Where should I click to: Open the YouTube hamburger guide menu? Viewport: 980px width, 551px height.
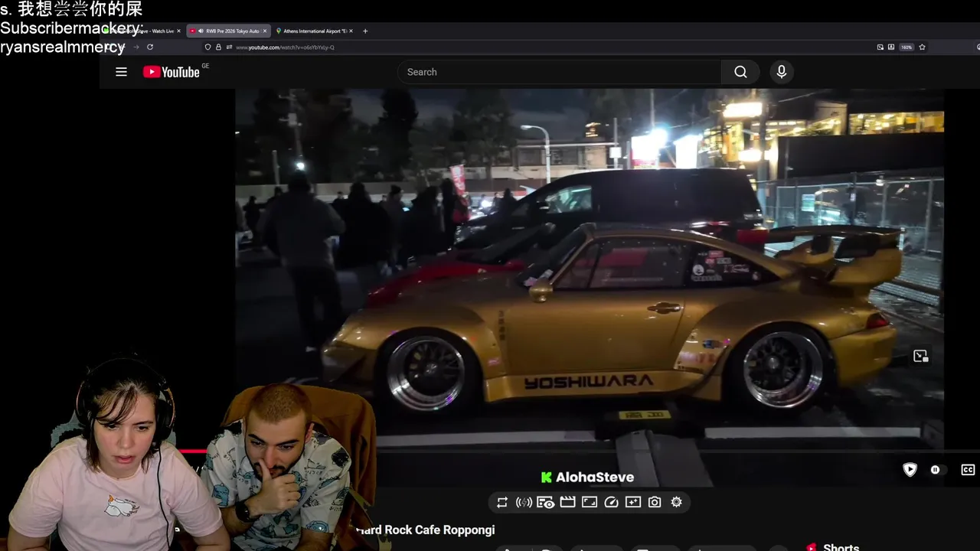121,72
